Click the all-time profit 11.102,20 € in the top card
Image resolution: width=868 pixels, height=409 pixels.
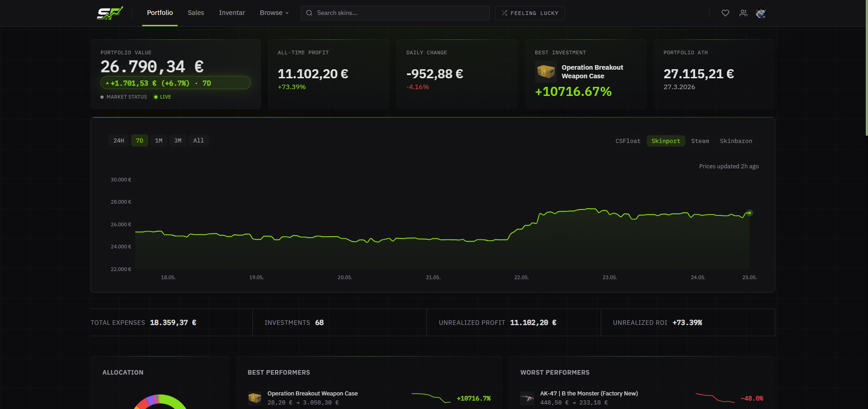tap(313, 74)
